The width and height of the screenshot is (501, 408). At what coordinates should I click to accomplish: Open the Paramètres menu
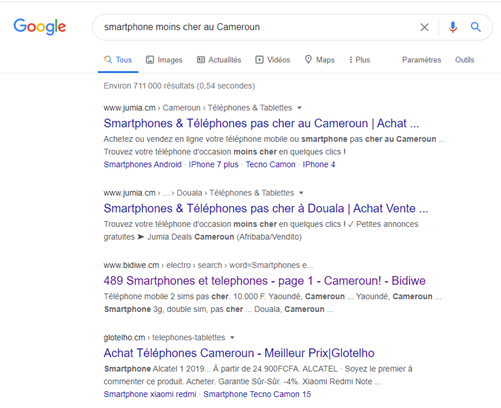coord(421,60)
